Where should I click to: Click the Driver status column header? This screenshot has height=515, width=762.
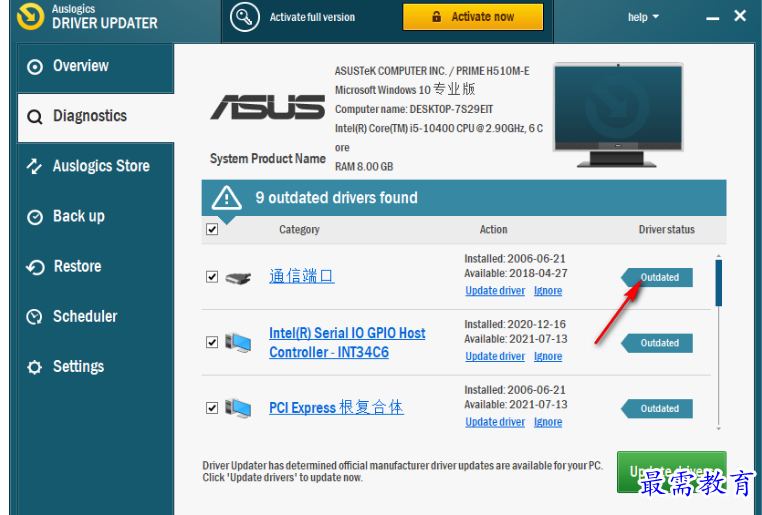pos(666,229)
